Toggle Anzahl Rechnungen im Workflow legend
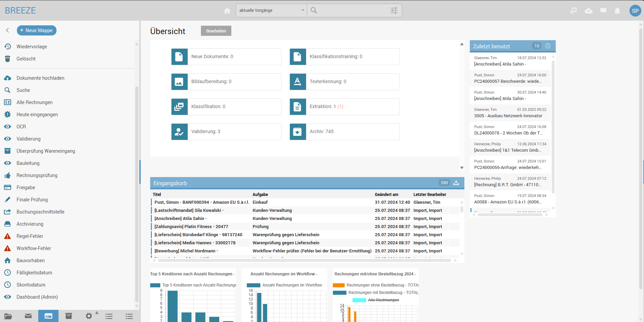The width and height of the screenshot is (644, 322). tap(284, 285)
